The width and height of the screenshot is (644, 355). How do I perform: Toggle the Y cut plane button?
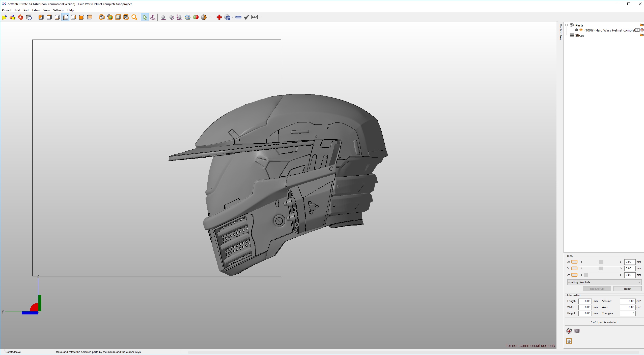574,268
